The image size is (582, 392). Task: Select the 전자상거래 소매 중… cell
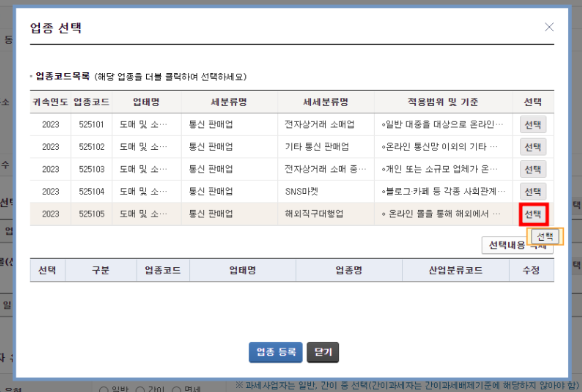click(x=325, y=169)
